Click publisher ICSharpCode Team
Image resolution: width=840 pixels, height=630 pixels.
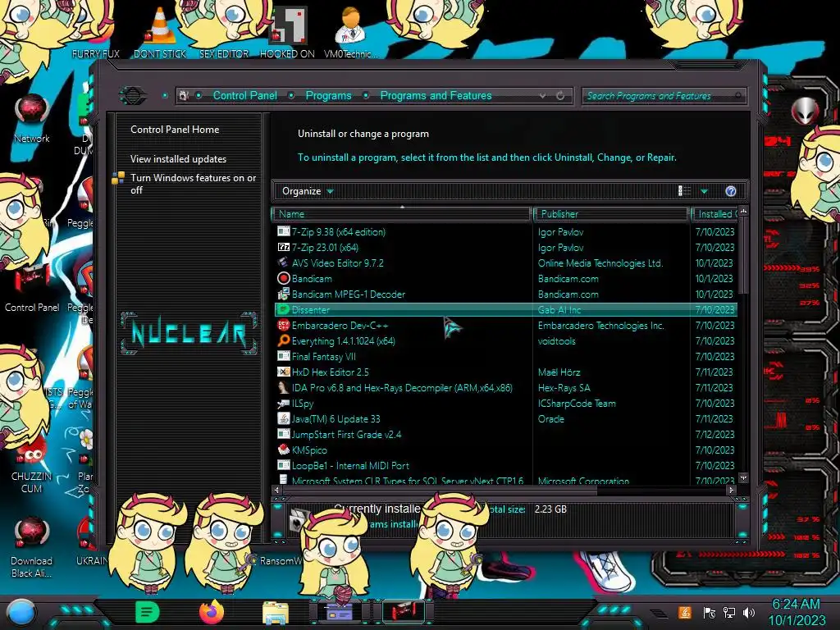click(577, 404)
